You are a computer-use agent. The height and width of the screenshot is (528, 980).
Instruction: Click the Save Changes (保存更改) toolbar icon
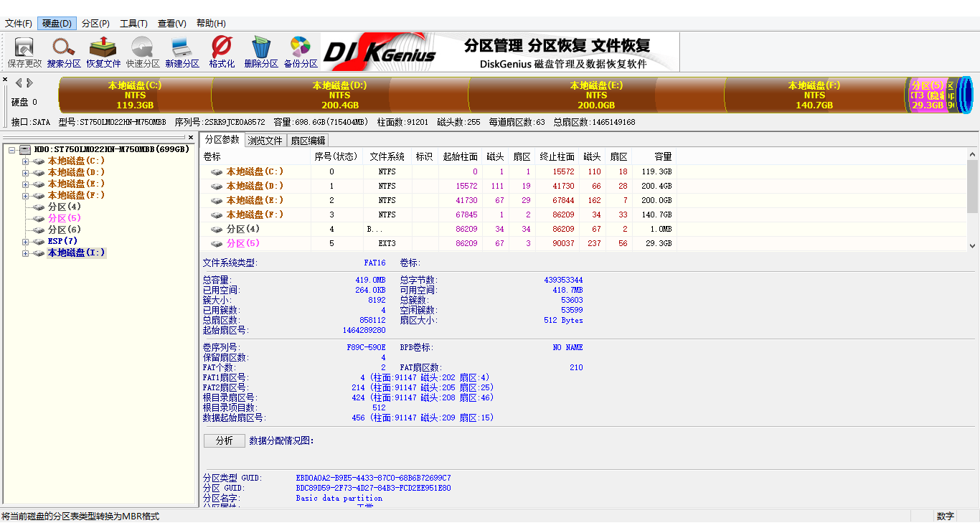(25, 52)
